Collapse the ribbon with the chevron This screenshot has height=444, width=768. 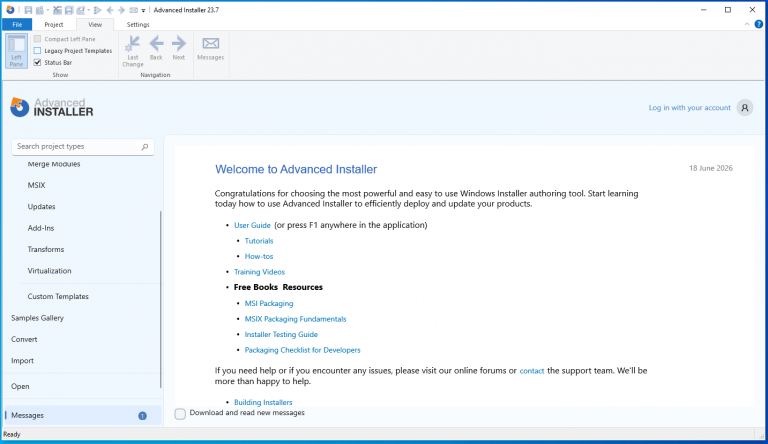tap(747, 24)
